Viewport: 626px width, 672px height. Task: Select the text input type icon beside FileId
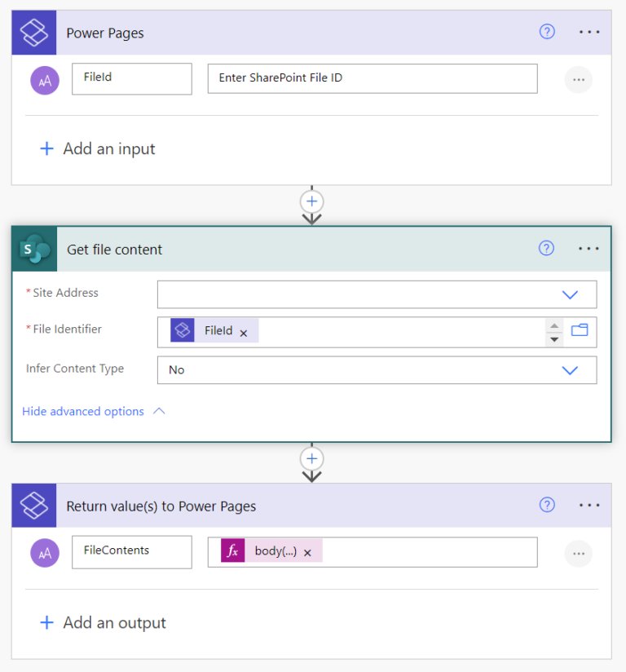pos(45,79)
